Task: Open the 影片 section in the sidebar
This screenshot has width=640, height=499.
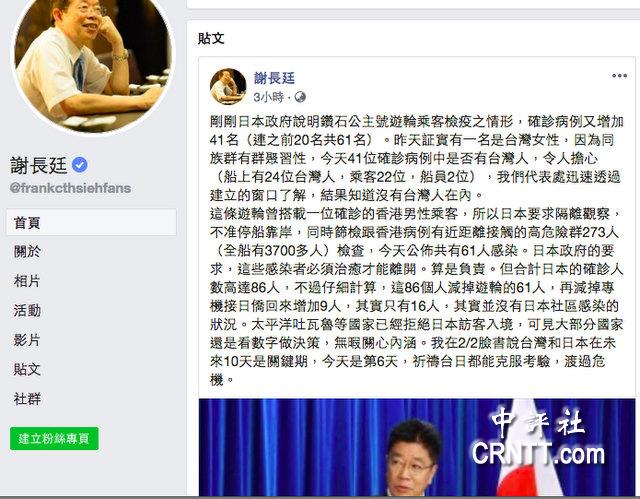Action: tap(27, 340)
